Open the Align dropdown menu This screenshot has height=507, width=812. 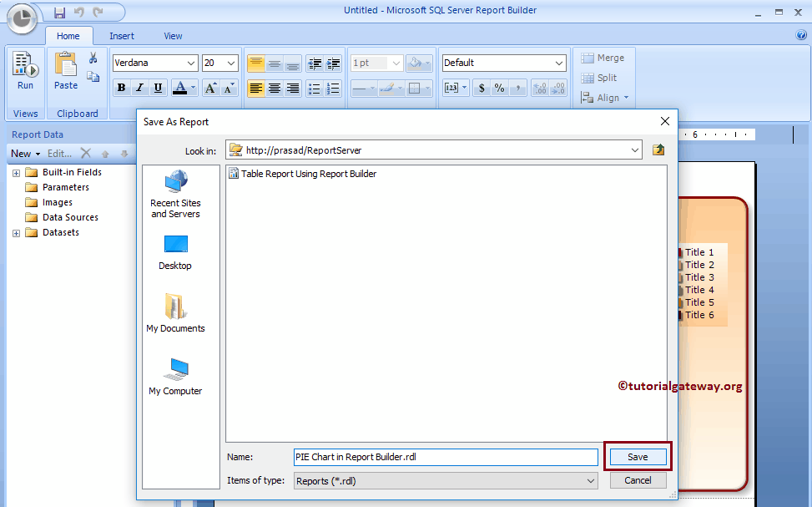(x=604, y=98)
